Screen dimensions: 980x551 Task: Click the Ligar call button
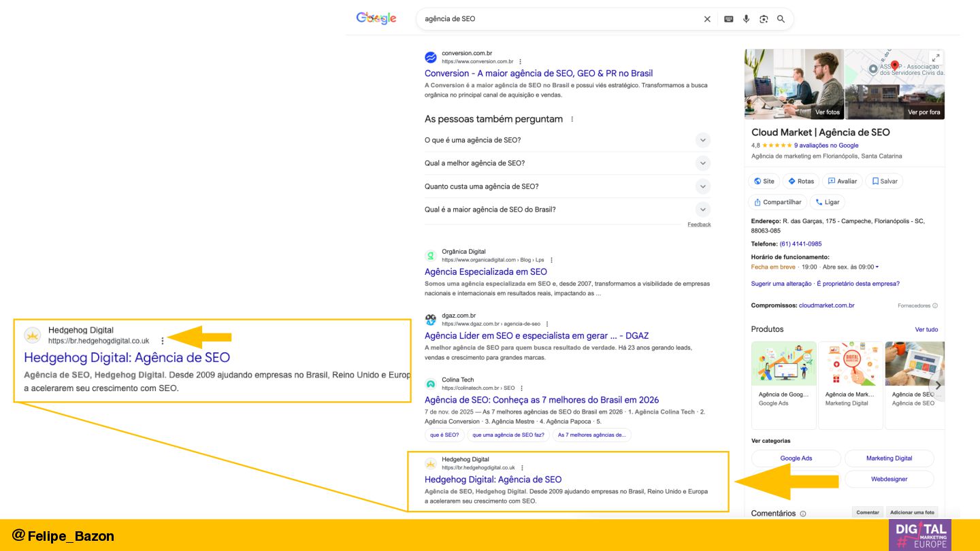point(828,202)
